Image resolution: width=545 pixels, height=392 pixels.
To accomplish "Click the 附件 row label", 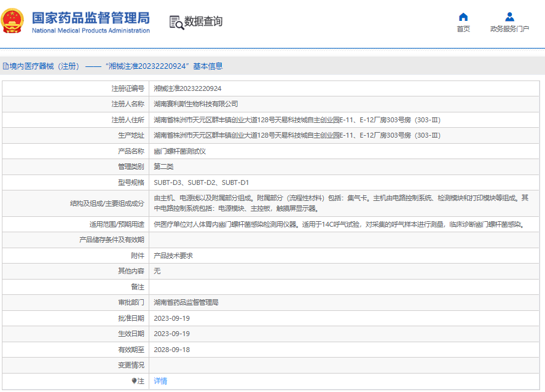I will click(137, 256).
